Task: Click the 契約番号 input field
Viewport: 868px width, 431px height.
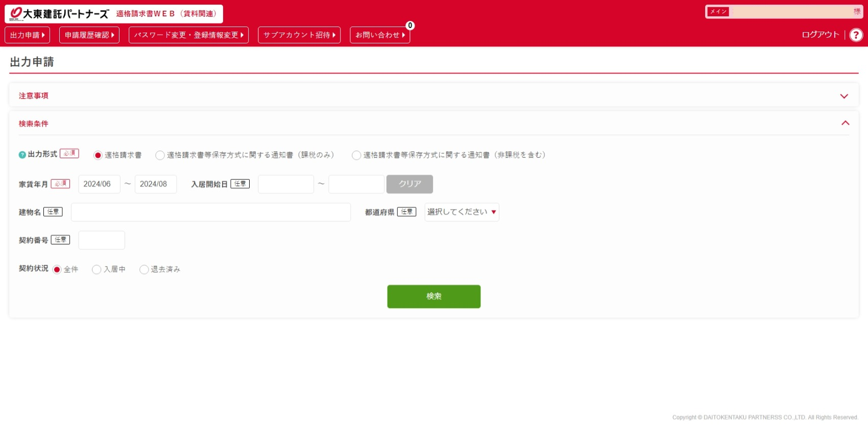Action: (102, 240)
